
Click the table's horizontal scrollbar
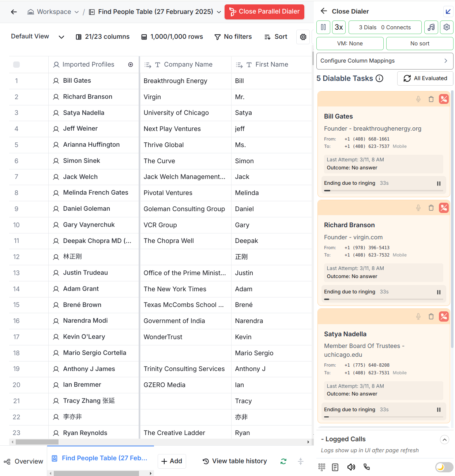coord(37,442)
